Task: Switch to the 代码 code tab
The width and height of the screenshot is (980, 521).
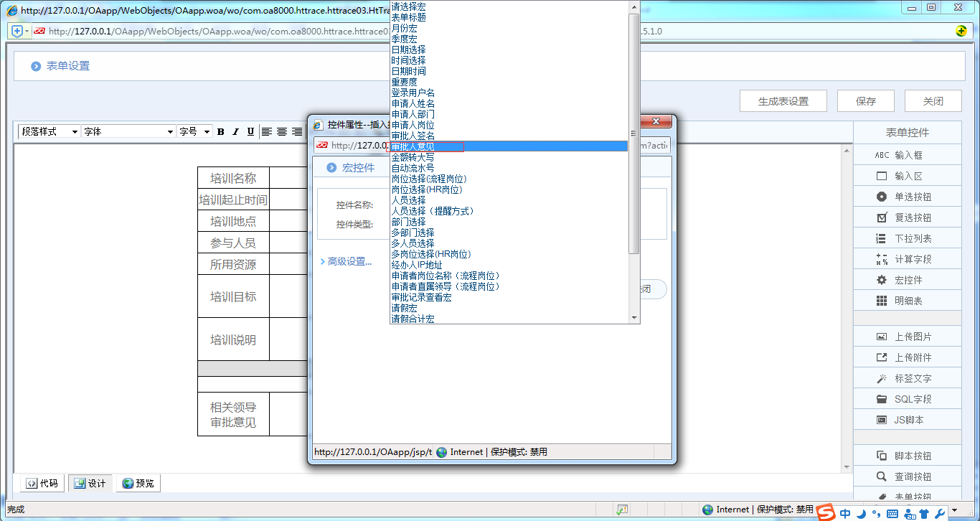Action: 42,483
